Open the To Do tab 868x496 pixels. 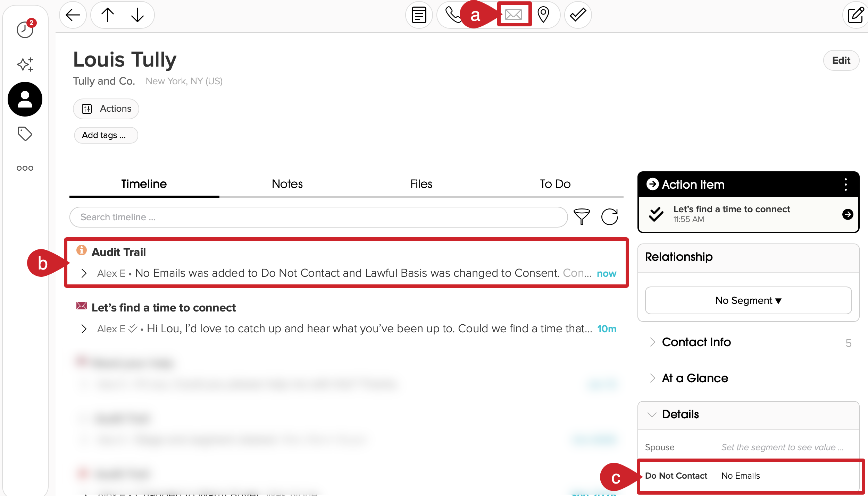tap(555, 184)
